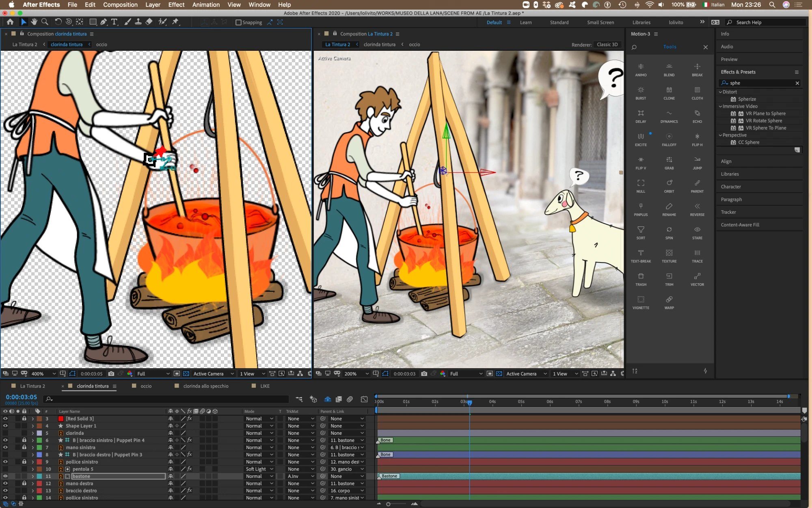Screen dimensions: 812x508
Task: Collapse the Distort effects category
Action: pos(721,92)
